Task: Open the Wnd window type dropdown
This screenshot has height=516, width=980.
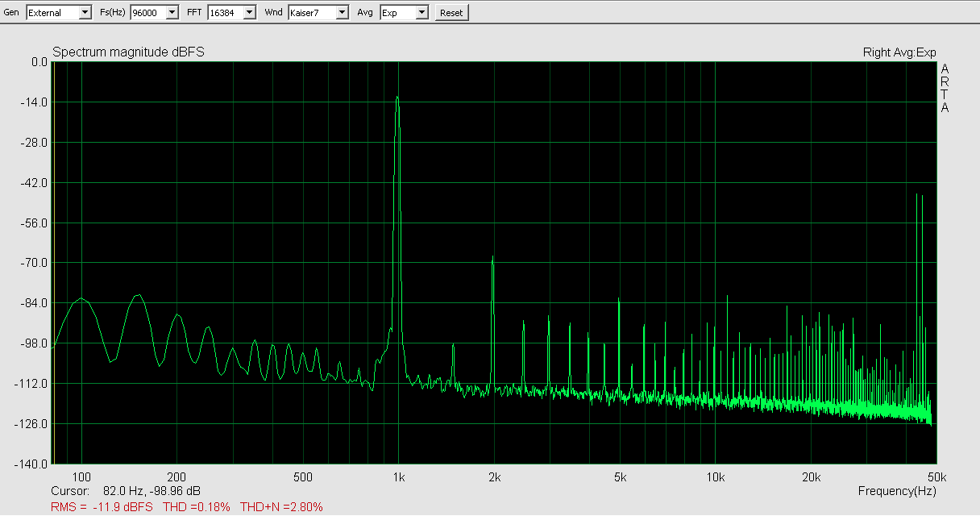Action: click(x=318, y=12)
